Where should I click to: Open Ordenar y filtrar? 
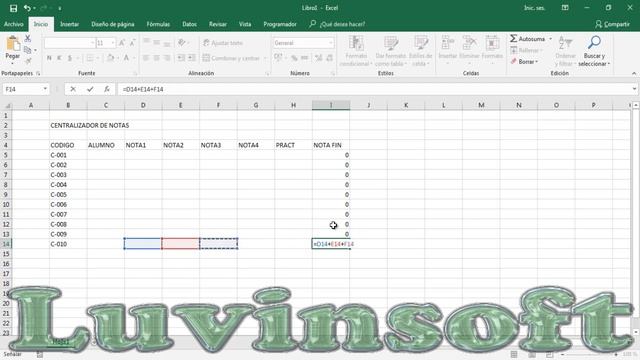point(565,51)
